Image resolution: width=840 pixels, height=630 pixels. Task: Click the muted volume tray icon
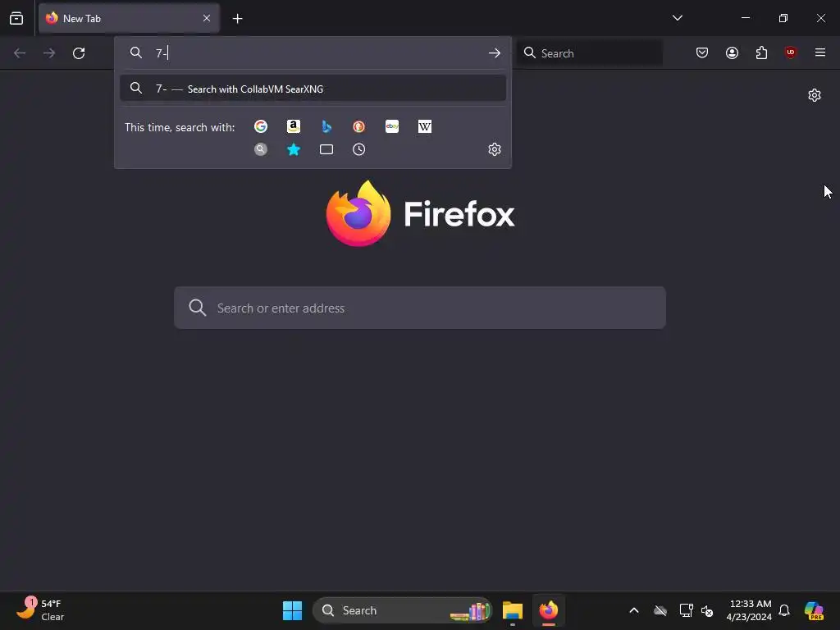pos(708,610)
